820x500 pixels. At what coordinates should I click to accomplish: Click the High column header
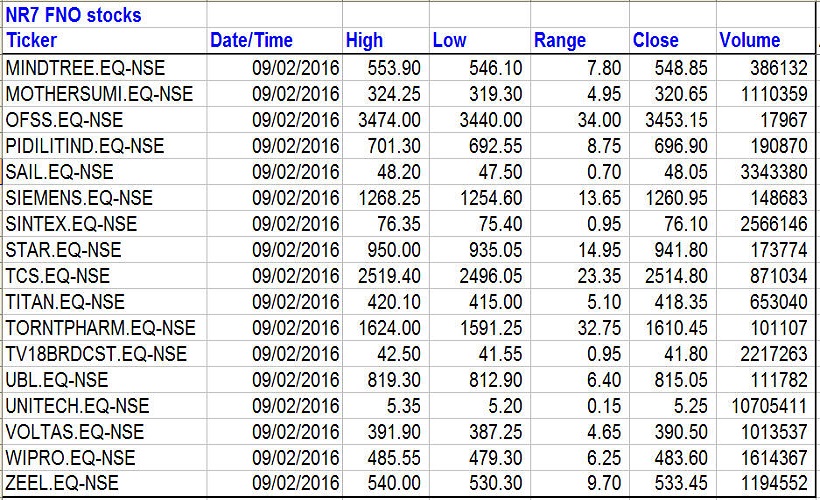tap(364, 41)
